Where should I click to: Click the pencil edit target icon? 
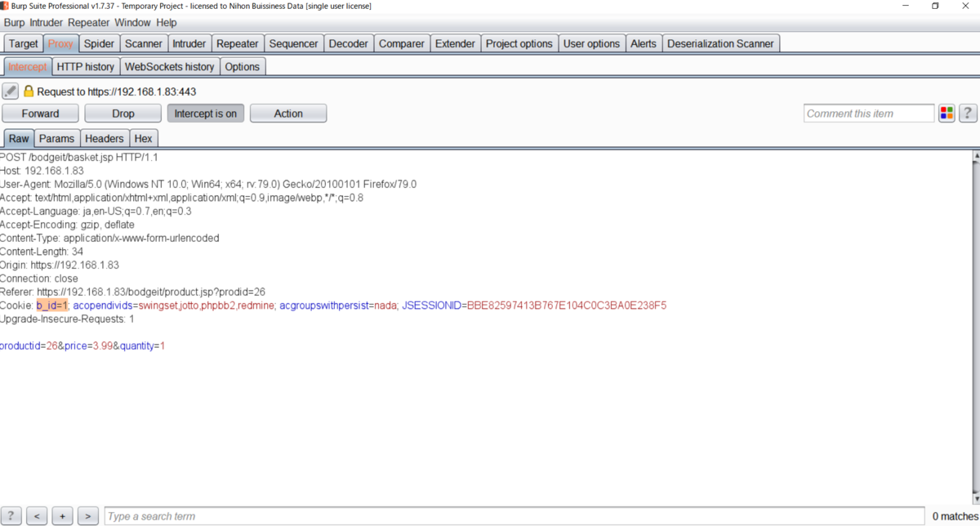[10, 91]
